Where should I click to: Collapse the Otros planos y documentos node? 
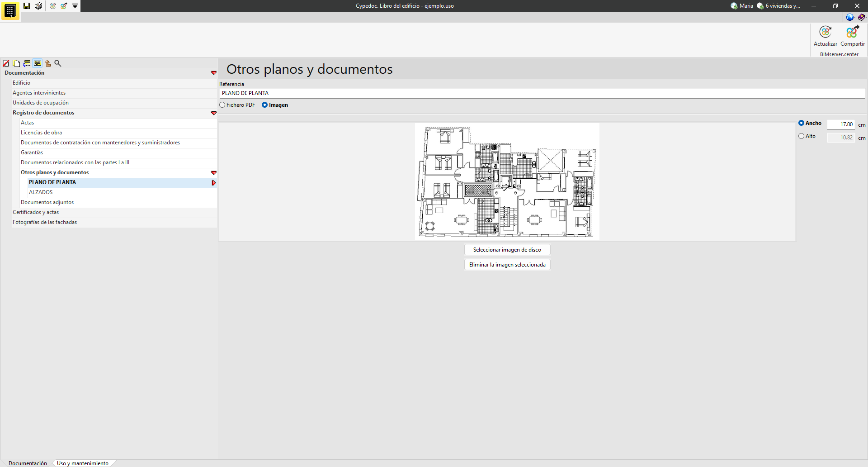click(214, 173)
